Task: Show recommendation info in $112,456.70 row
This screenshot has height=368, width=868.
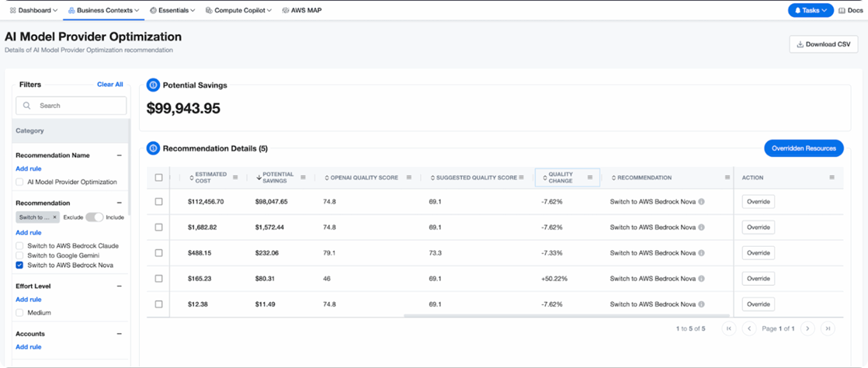Action: point(701,201)
